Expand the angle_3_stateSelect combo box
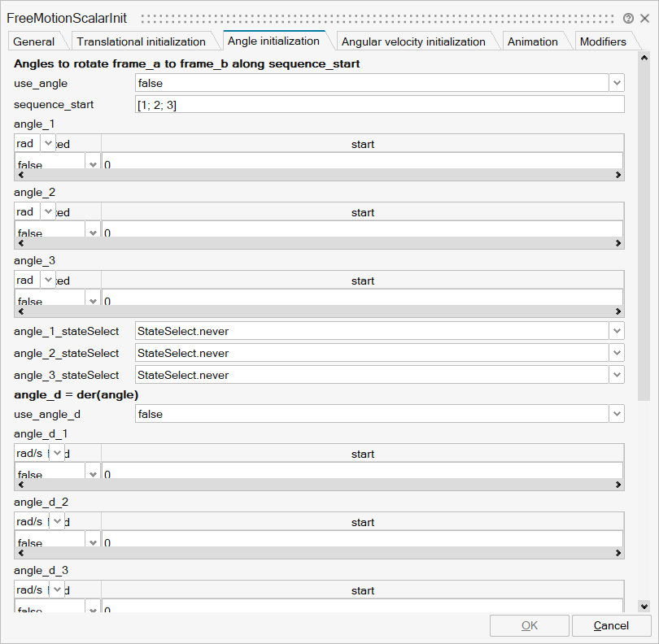The width and height of the screenshot is (659, 644). coord(617,375)
